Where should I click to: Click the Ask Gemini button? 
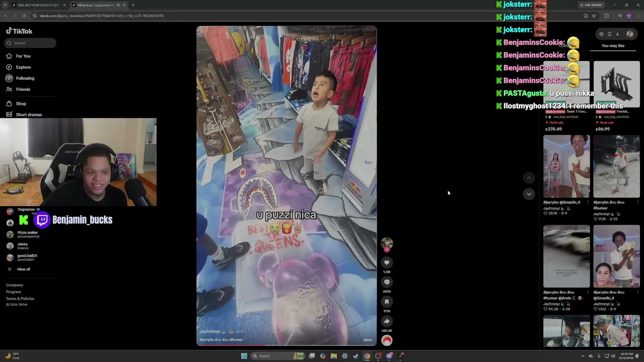591,5
